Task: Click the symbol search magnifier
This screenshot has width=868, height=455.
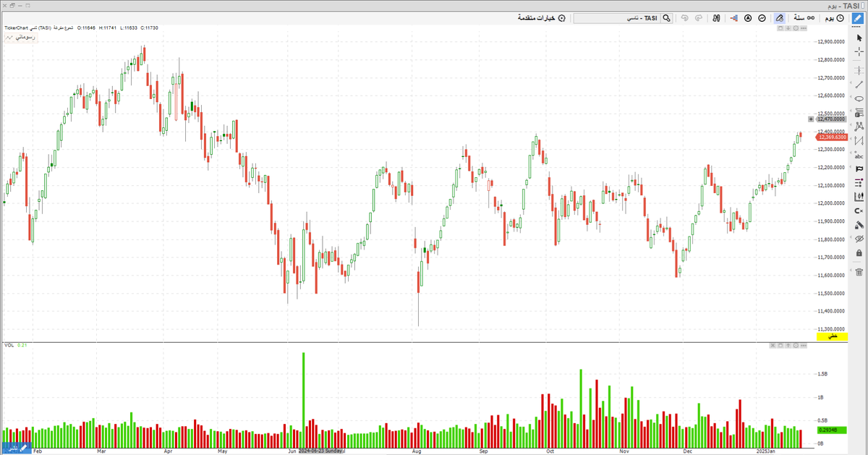Action: pyautogui.click(x=666, y=18)
